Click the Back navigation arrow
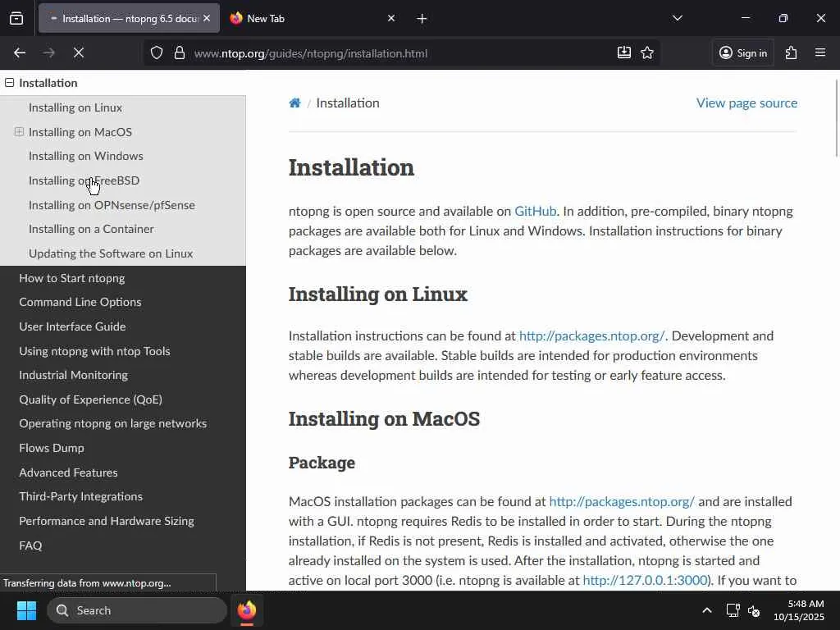 pyautogui.click(x=20, y=53)
